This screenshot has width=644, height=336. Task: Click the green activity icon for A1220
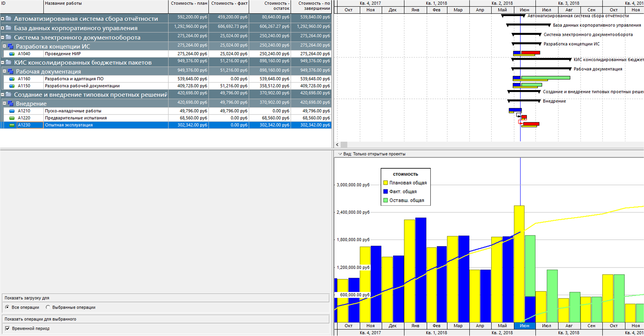[12, 118]
